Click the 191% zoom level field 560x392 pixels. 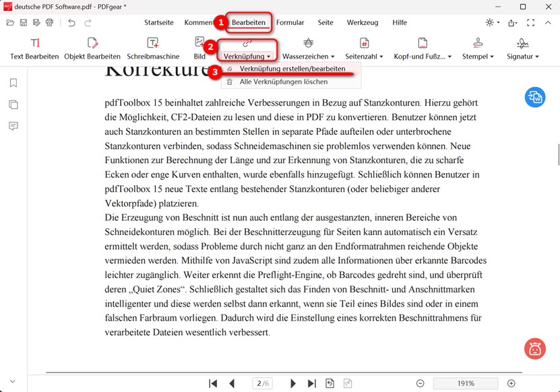tap(466, 383)
